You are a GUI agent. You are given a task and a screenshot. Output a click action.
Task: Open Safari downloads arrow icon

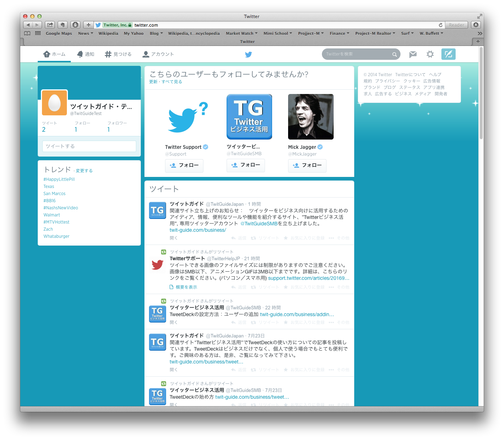pyautogui.click(x=476, y=25)
